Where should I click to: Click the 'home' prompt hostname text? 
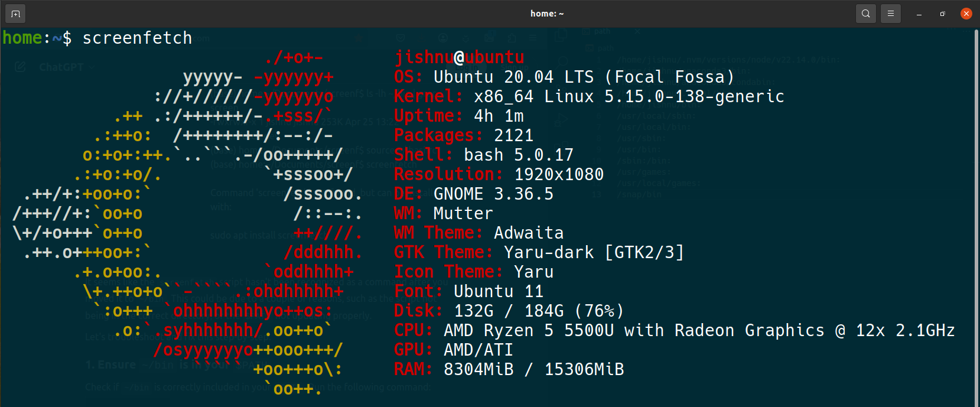coord(22,38)
